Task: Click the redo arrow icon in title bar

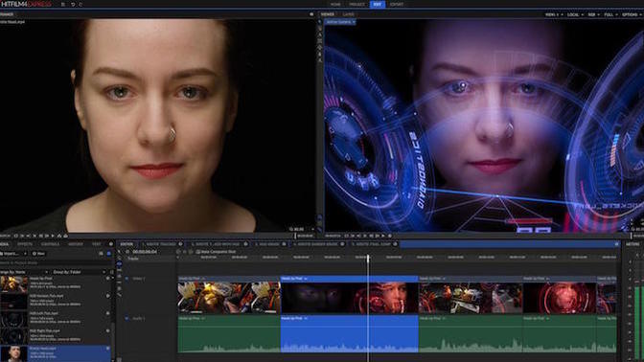Action: 80,4
